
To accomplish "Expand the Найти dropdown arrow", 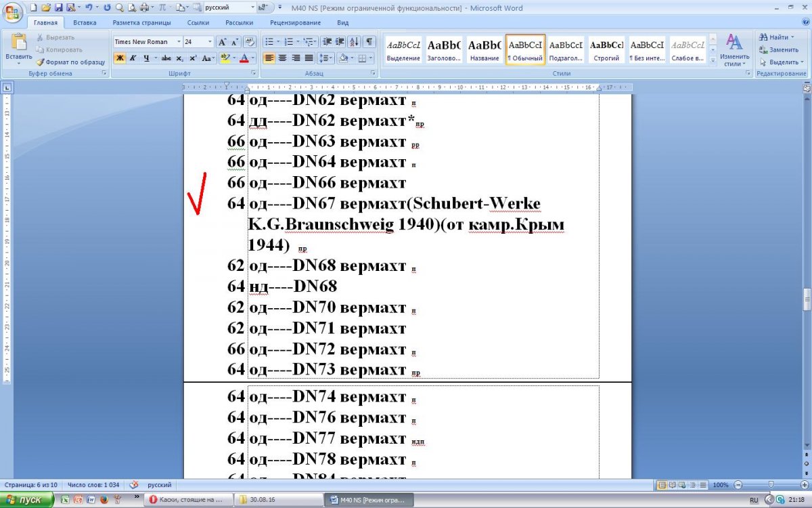I will pos(792,37).
